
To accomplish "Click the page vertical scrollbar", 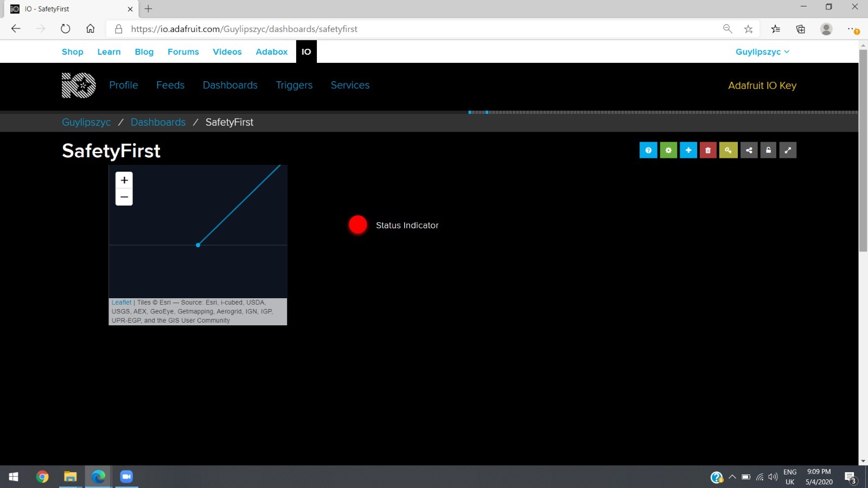I will click(x=863, y=151).
